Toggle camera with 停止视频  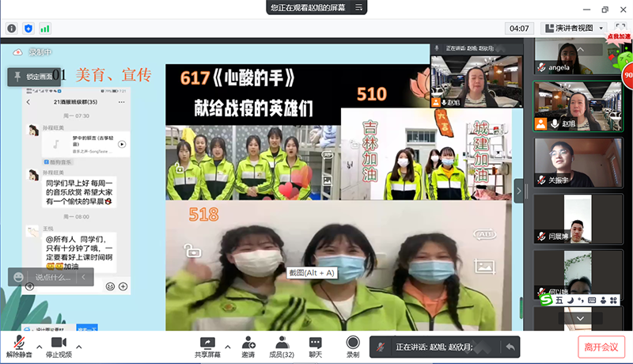[59, 347]
